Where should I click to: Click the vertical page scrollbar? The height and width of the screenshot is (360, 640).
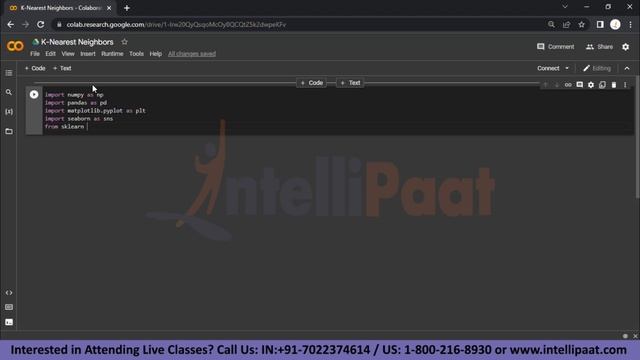637,137
